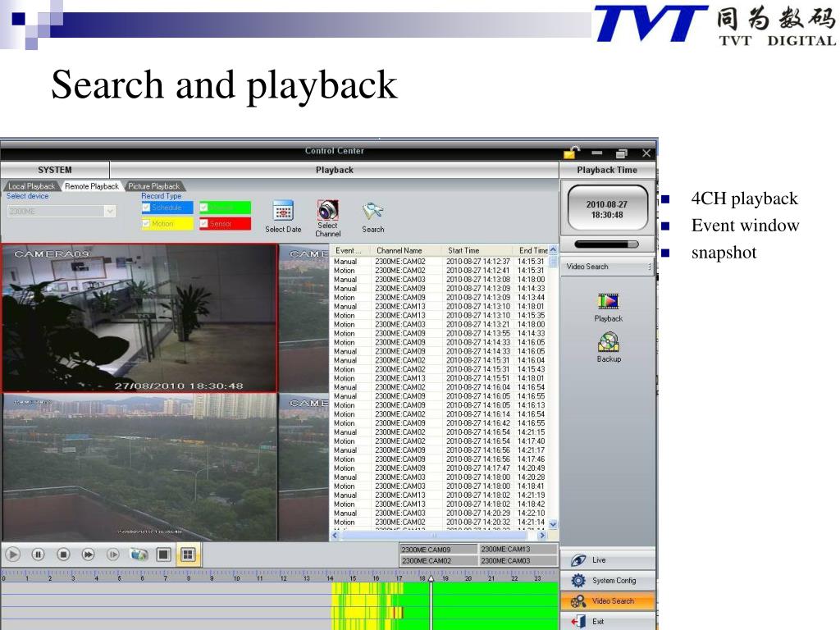Click the Playback header bar
The width and height of the screenshot is (840, 630).
pos(335,170)
